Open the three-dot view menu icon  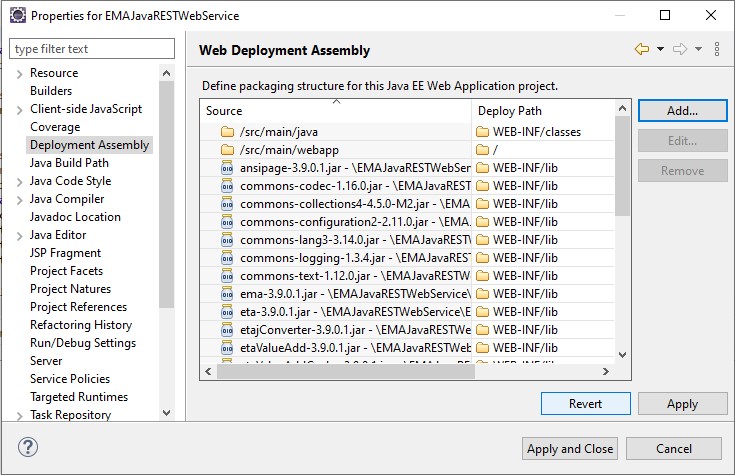tap(717, 49)
